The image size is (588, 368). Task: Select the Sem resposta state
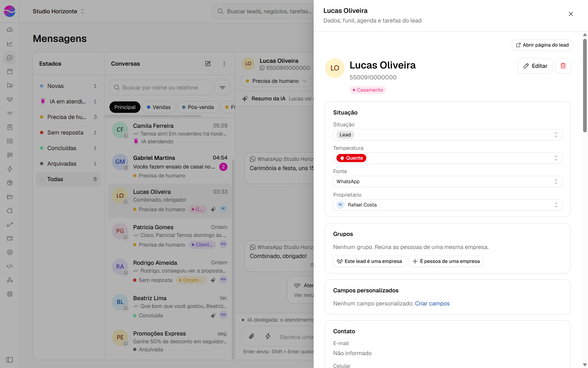pos(68,133)
